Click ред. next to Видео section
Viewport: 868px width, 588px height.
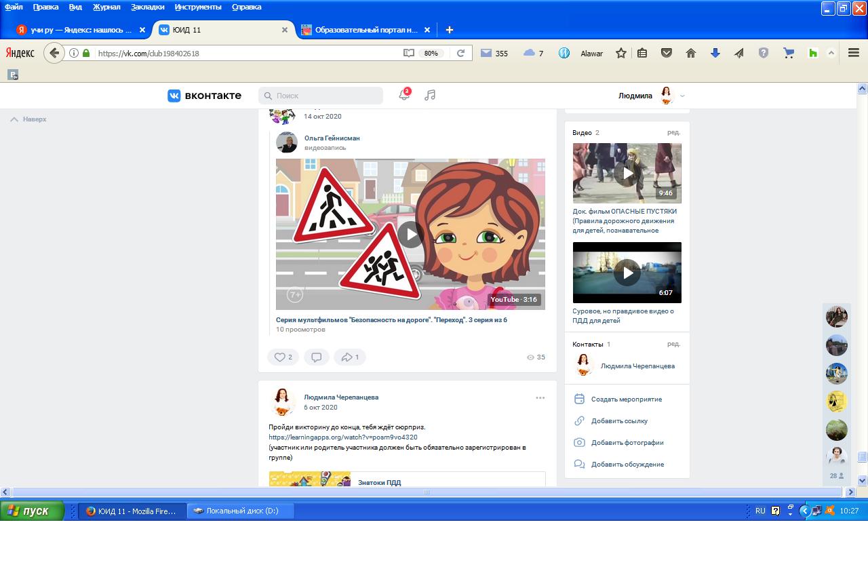coord(673,132)
